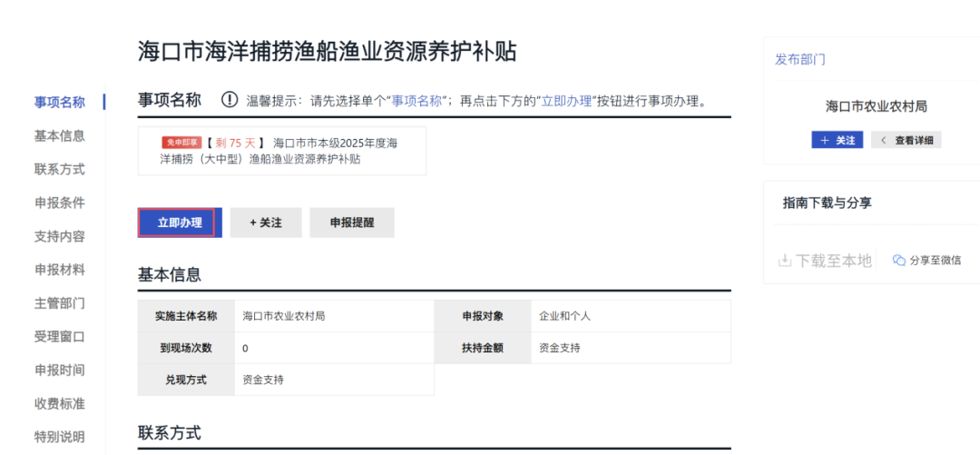The image size is (980, 455).
Task: Click the chevron icon in 查看详细
Action: (883, 140)
